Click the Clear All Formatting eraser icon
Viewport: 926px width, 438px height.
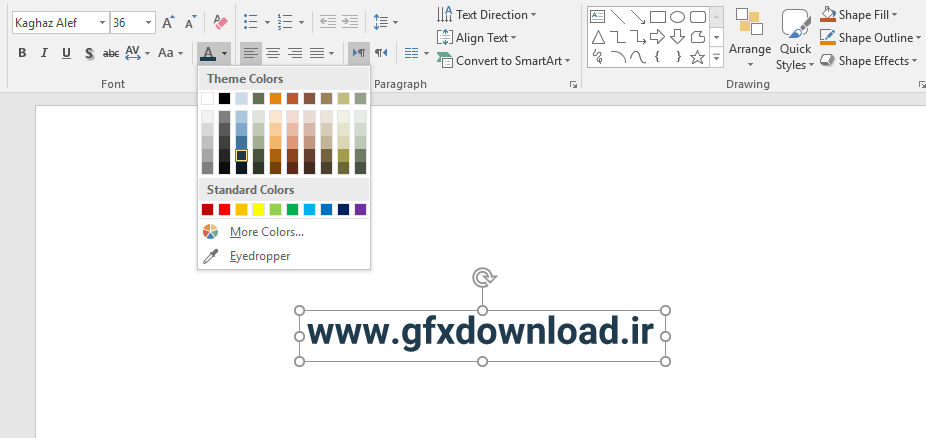coord(221,22)
